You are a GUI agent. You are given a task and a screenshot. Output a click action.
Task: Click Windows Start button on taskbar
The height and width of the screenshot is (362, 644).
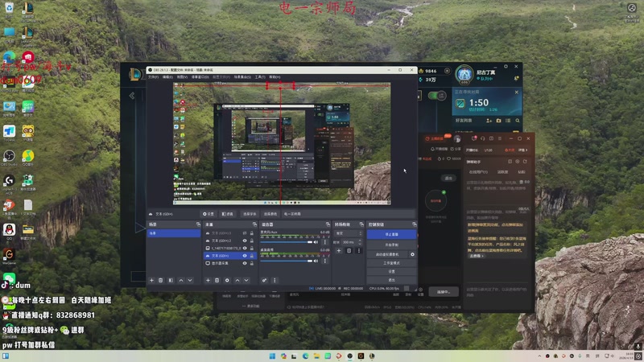pyautogui.click(x=272, y=356)
